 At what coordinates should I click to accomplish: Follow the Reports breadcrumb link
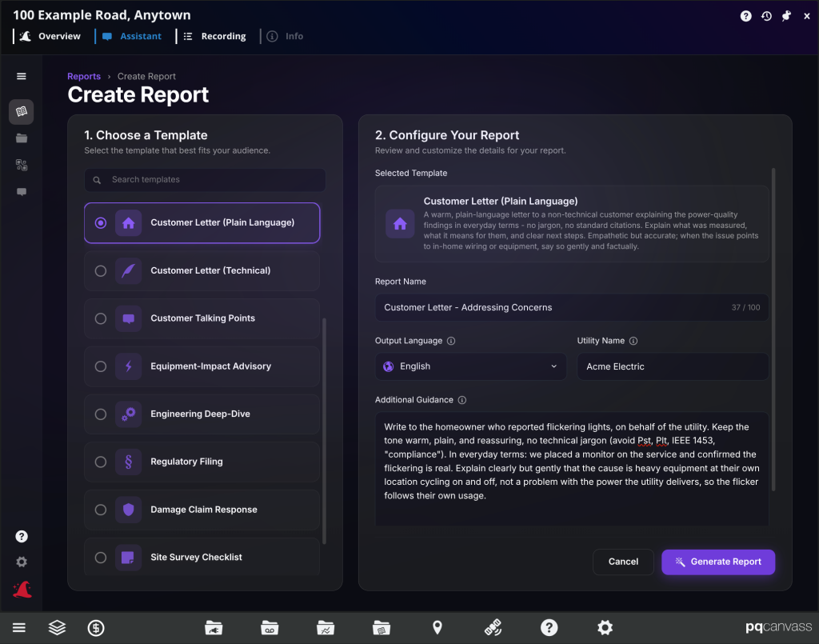84,76
